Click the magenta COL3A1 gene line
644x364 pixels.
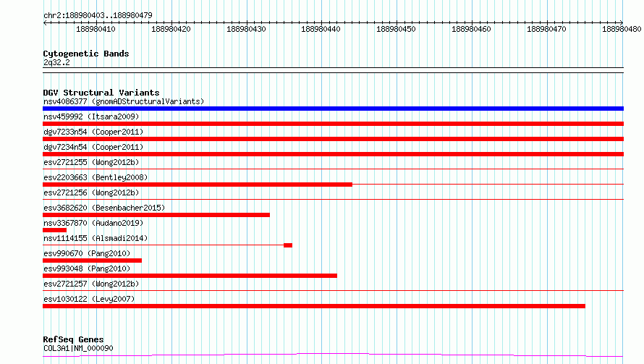[333, 355]
